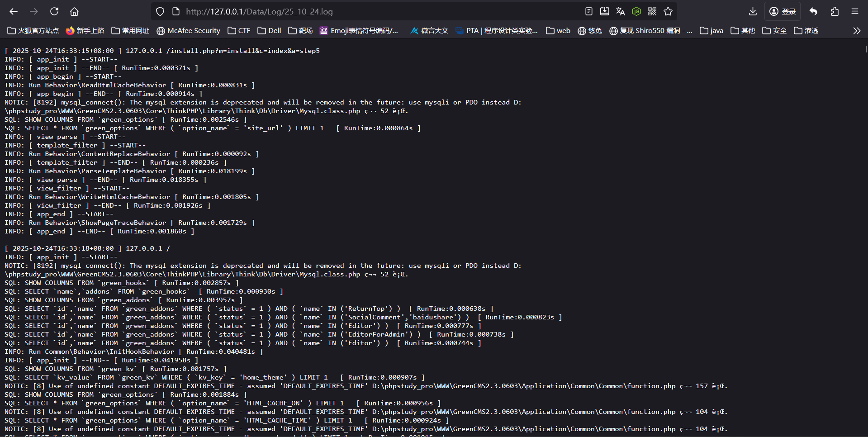Click the URL address field

pos(362,11)
